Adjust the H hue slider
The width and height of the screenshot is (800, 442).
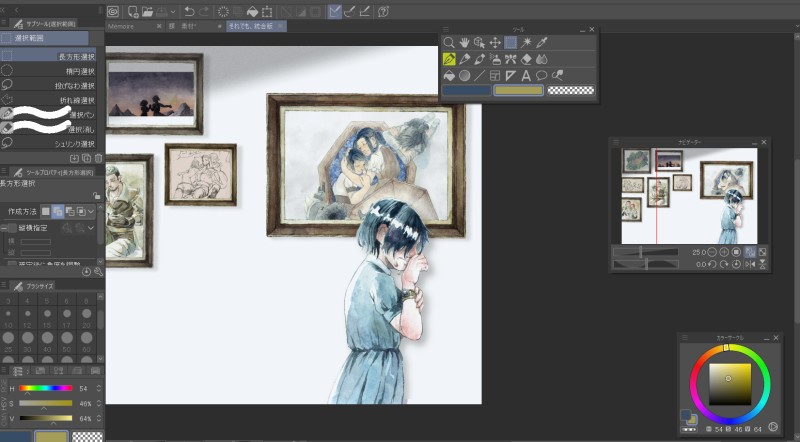coord(46,388)
